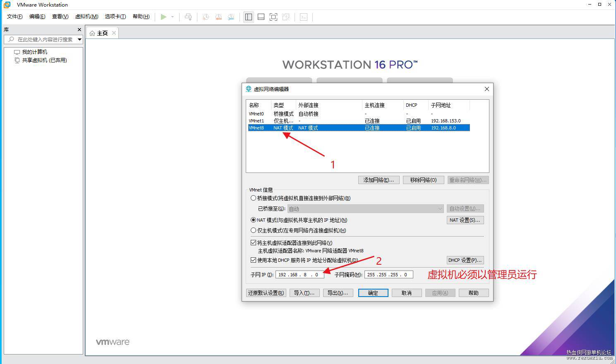Click the take snapshot toolbar icon

pyautogui.click(x=206, y=17)
